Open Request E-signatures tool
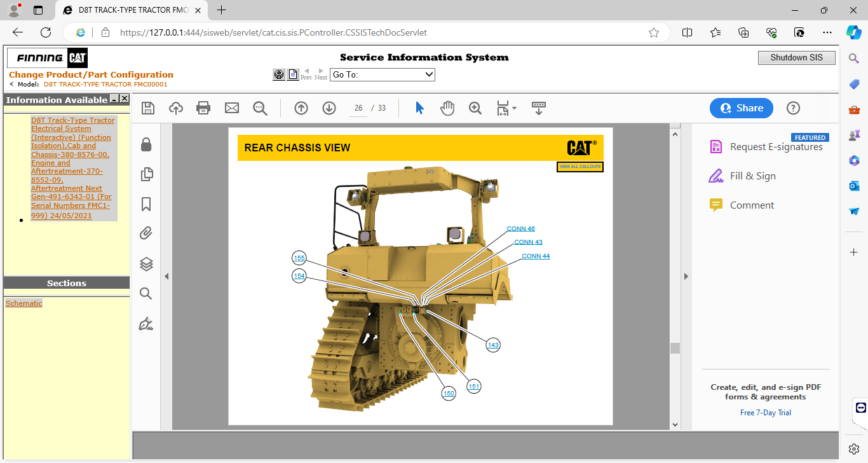 tap(766, 147)
